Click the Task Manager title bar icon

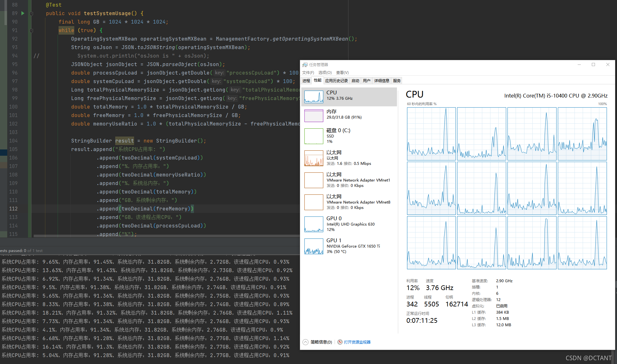click(x=305, y=65)
